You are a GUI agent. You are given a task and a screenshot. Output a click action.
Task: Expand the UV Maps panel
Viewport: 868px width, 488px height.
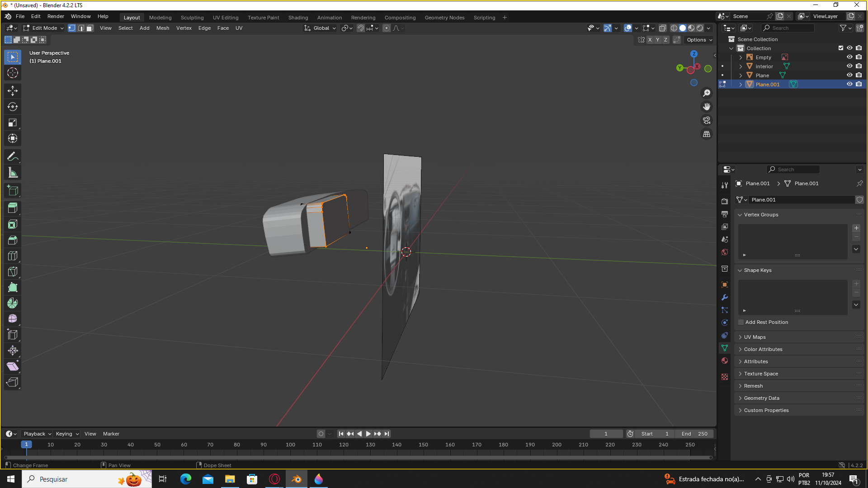[x=755, y=337]
